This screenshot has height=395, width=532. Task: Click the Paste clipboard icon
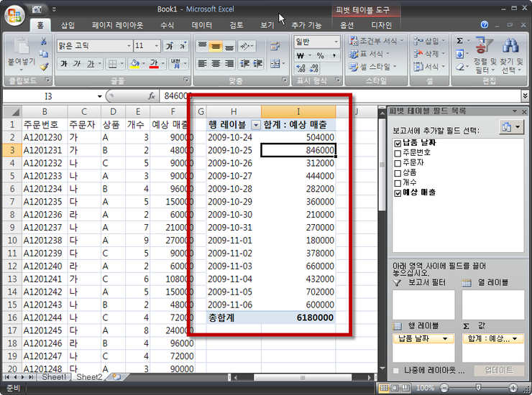point(22,46)
